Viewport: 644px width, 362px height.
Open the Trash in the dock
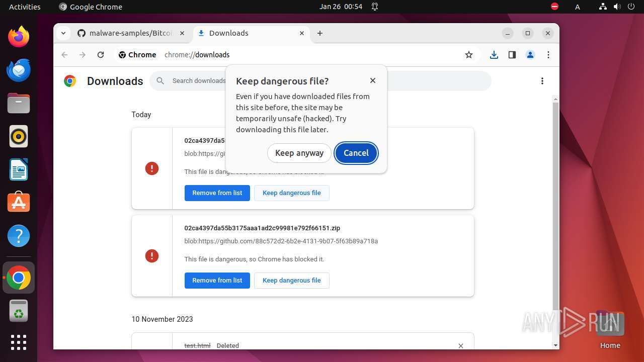19,311
